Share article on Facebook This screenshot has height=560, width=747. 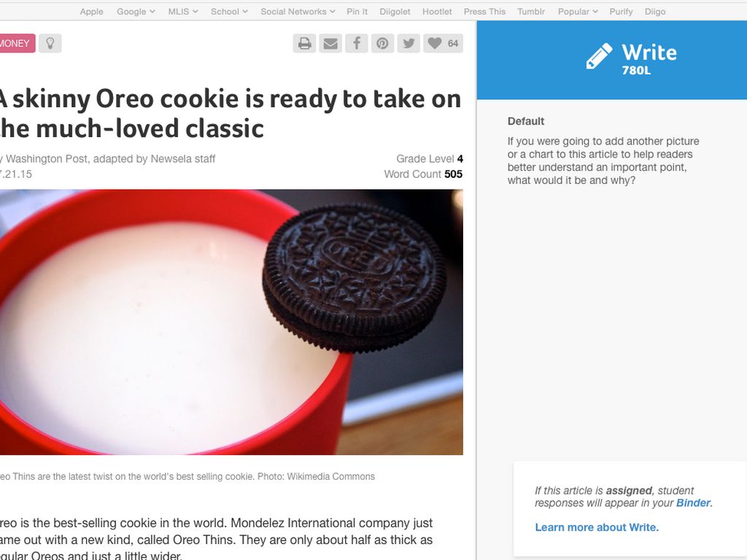tap(356, 43)
